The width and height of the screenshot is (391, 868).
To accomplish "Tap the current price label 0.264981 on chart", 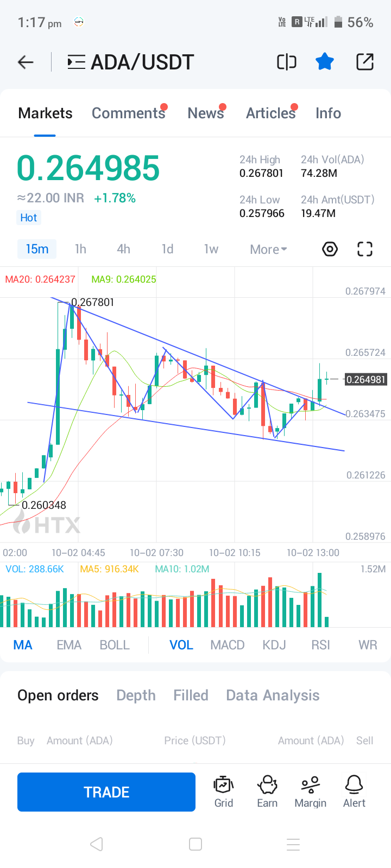I will point(366,379).
